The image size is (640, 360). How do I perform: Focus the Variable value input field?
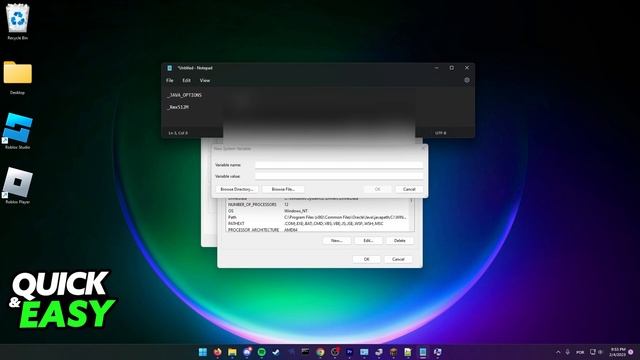coord(339,176)
